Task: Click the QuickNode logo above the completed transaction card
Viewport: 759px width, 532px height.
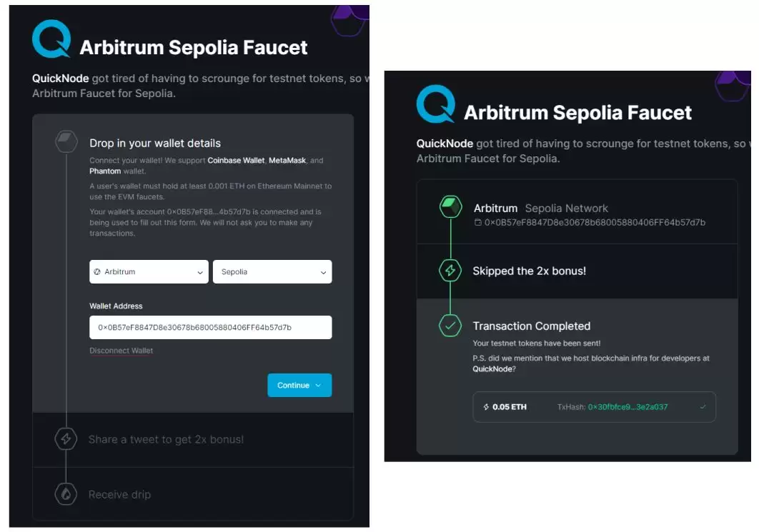Action: click(435, 104)
